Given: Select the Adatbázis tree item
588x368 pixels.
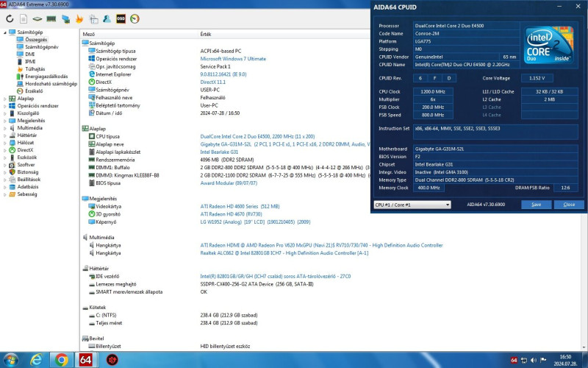Looking at the screenshot, I should pos(28,187).
